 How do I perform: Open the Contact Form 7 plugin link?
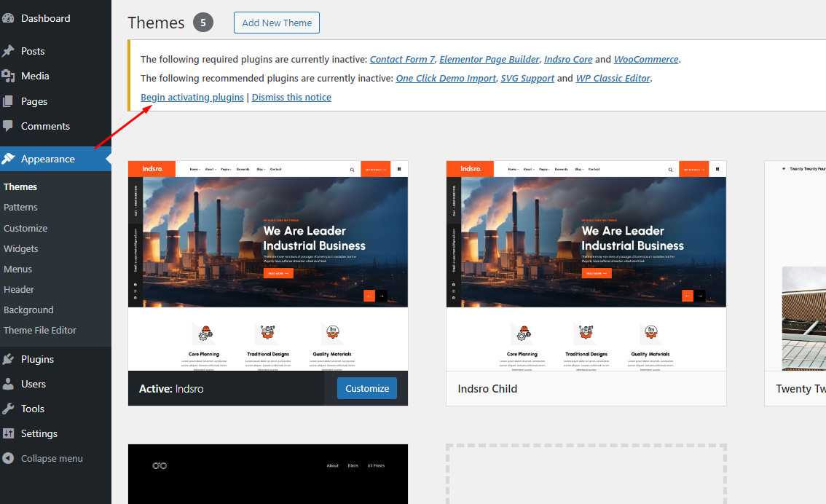[403, 60]
